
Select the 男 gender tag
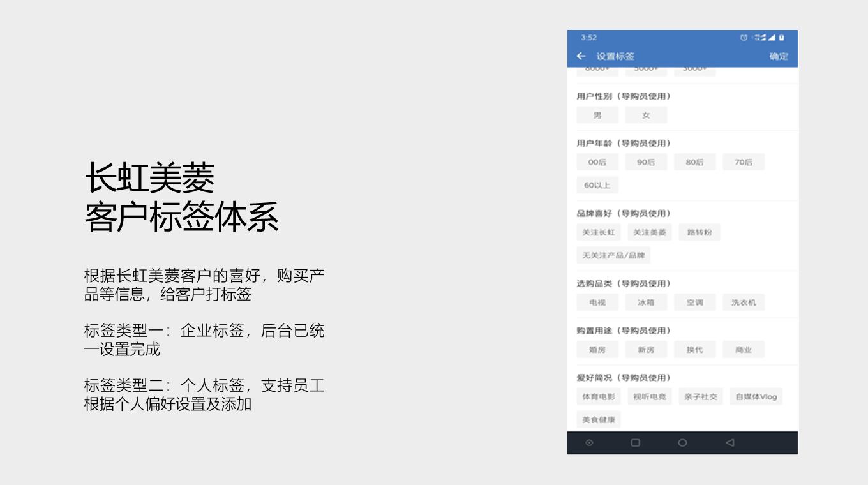(x=597, y=116)
